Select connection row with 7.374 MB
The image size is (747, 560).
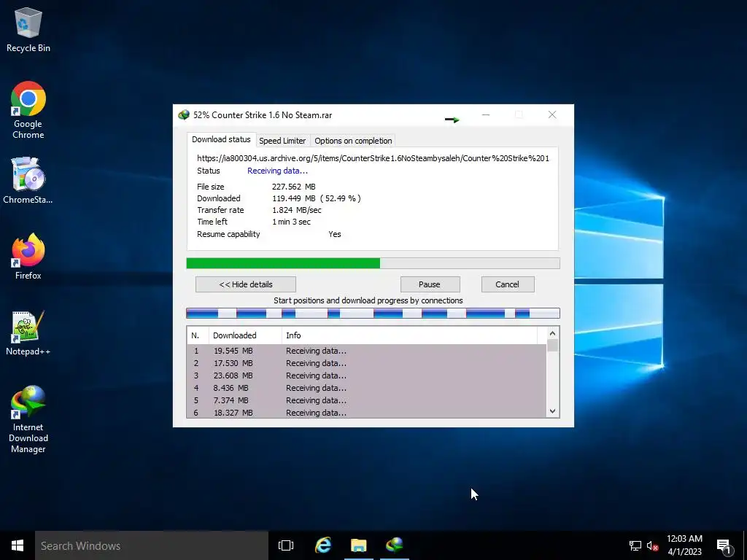[x=367, y=400]
